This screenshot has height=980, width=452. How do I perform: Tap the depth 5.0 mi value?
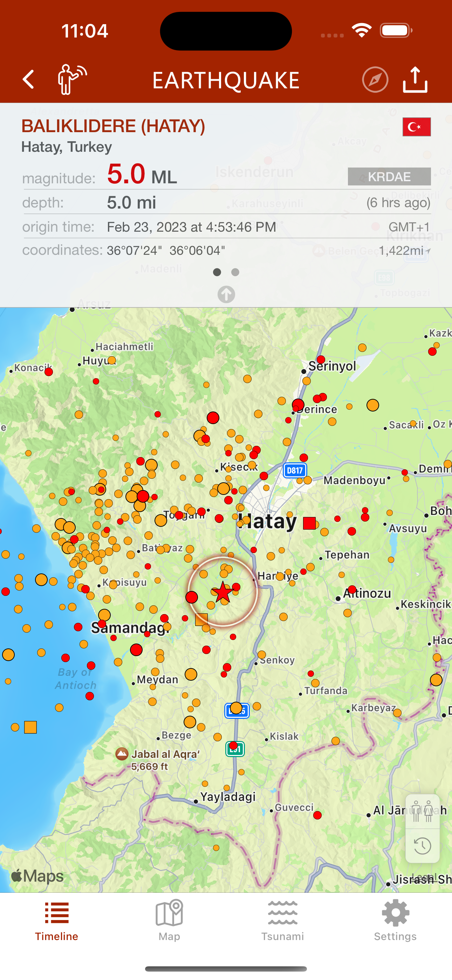click(x=131, y=202)
